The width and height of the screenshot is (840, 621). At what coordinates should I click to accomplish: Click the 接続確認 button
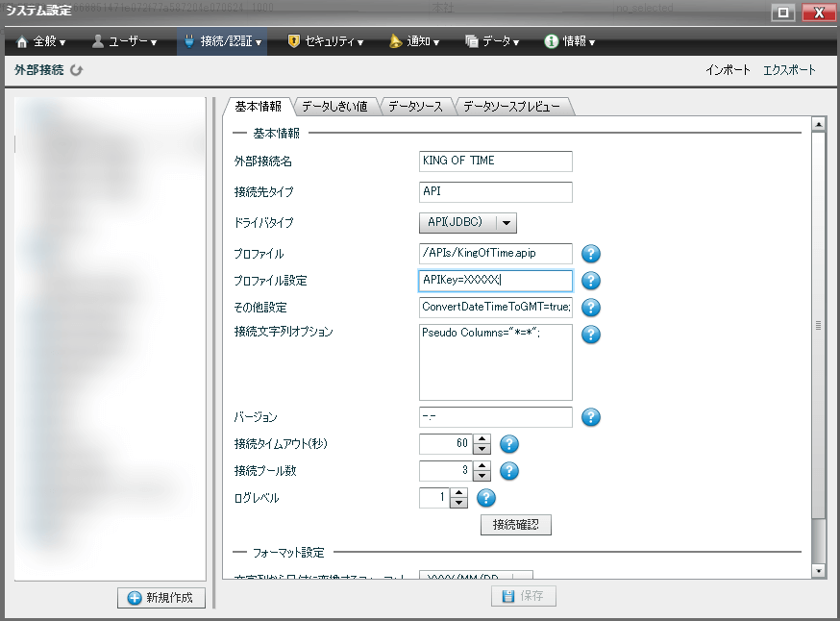(x=515, y=525)
